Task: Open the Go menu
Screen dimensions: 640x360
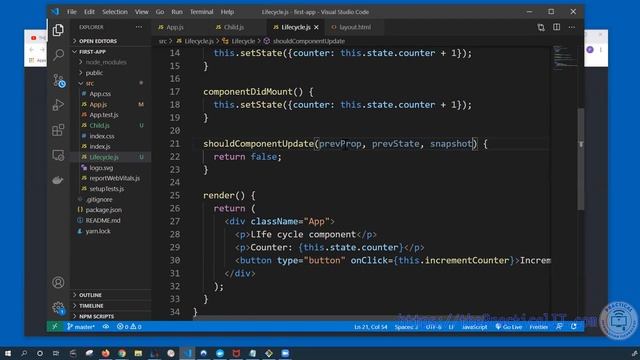Action: [x=160, y=12]
